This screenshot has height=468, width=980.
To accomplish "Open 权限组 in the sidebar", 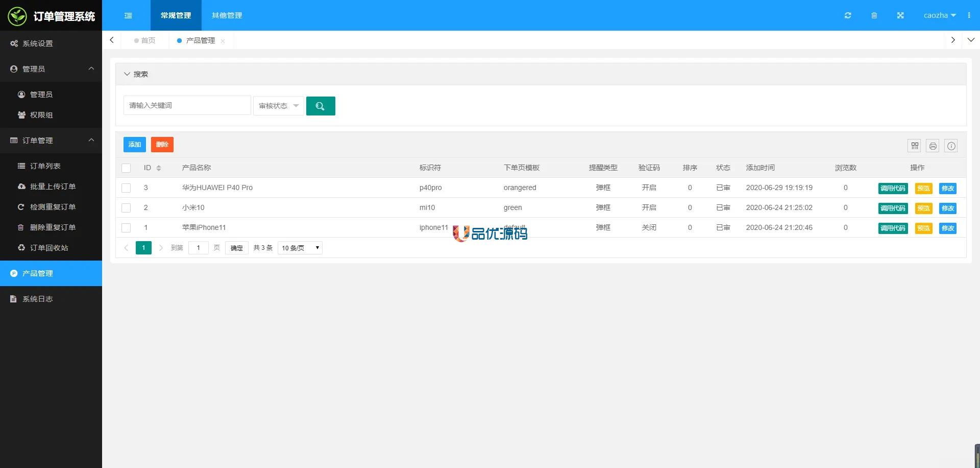I will [51, 115].
